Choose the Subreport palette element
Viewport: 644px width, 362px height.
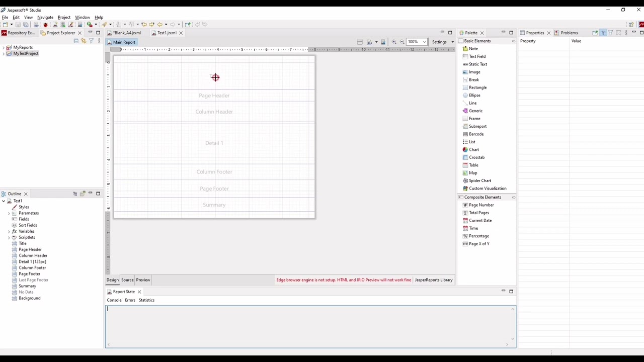tap(474, 126)
